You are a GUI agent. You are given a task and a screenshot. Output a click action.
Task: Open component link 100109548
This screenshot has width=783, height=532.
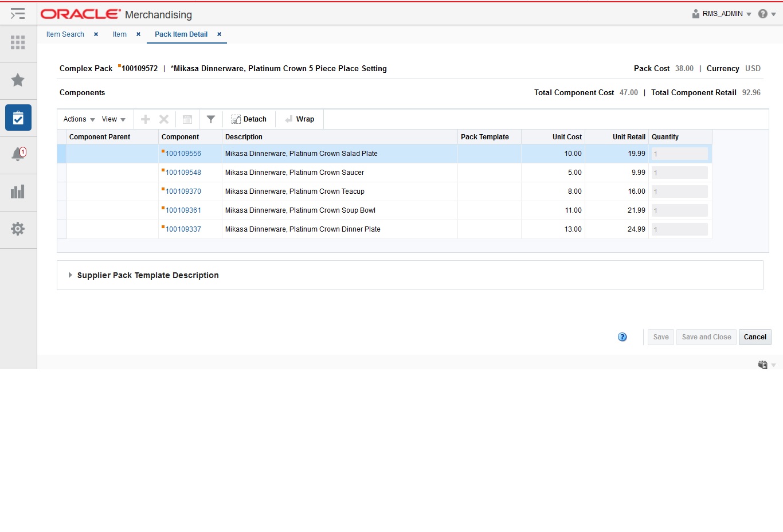(183, 173)
